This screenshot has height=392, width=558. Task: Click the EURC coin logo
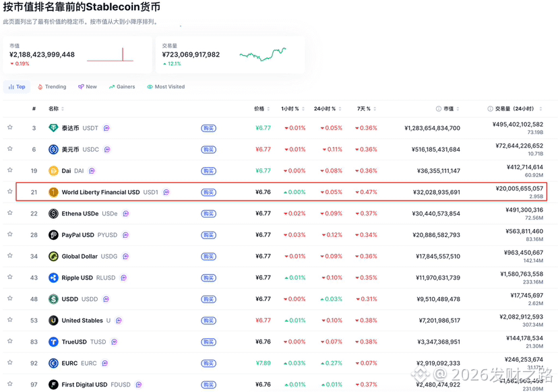(53, 363)
